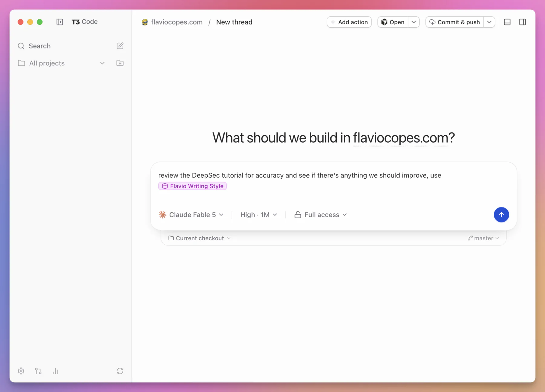
Task: Click the New thread breadcrumb title
Action: [x=234, y=22]
